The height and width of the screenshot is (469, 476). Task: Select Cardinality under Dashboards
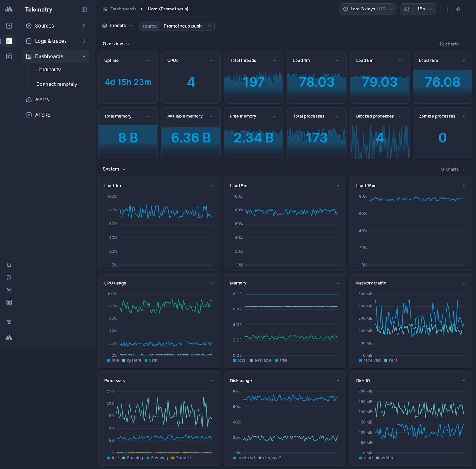pos(49,70)
